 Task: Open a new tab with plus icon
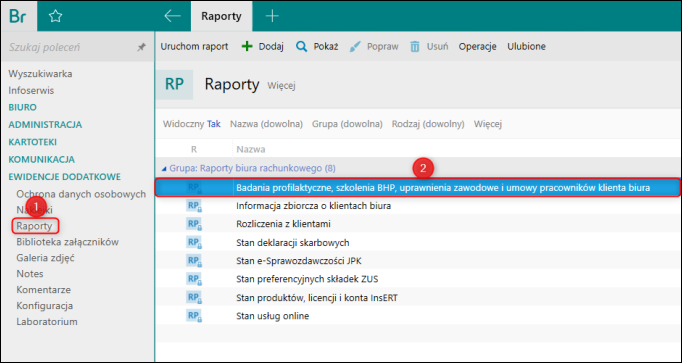click(272, 16)
